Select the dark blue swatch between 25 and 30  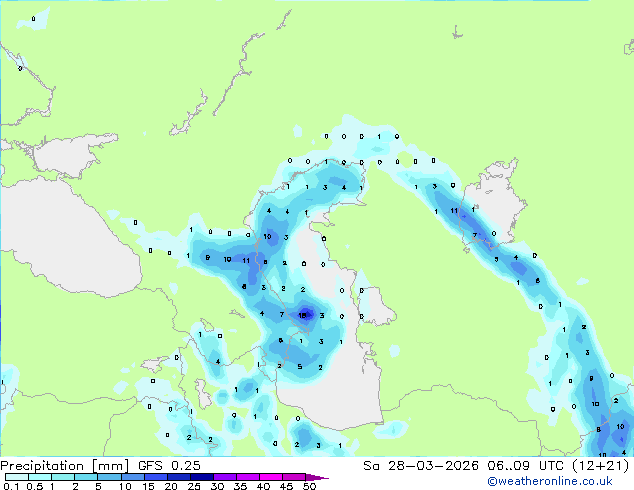tap(201, 477)
